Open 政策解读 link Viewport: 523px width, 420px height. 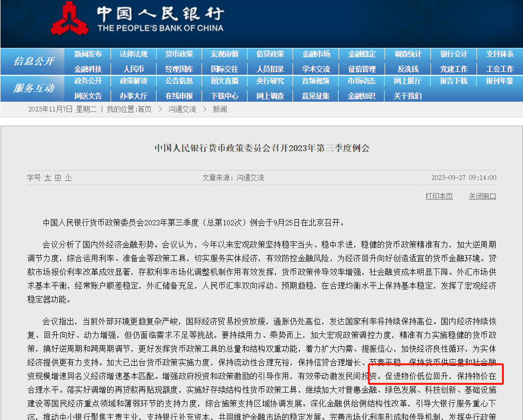click(x=134, y=81)
